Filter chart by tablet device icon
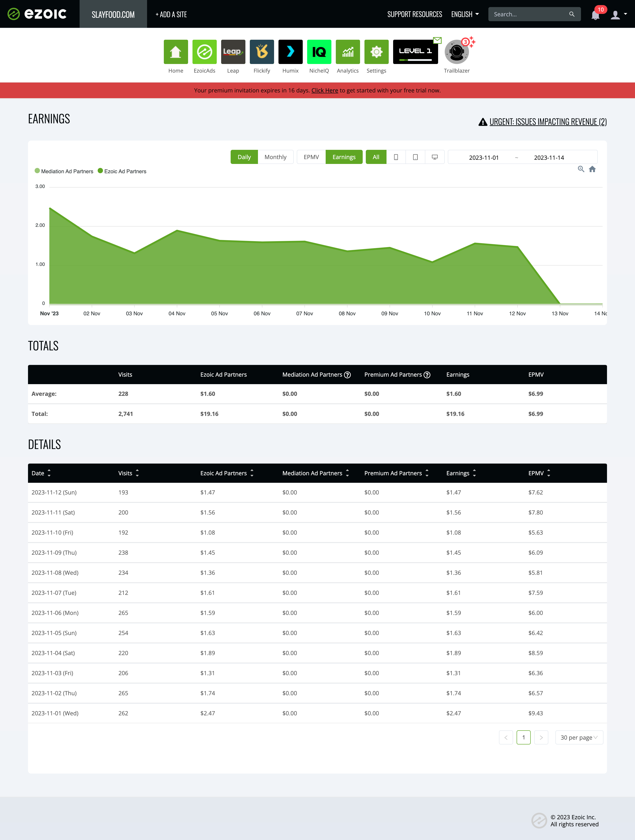Screen dimensions: 635x840 click(415, 157)
